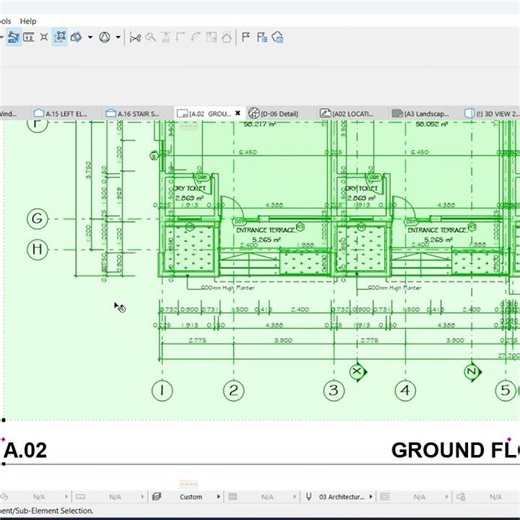This screenshot has width=520, height=520.
Task: Click the pen set icon beside 03 Architectur...
Action: click(x=309, y=497)
